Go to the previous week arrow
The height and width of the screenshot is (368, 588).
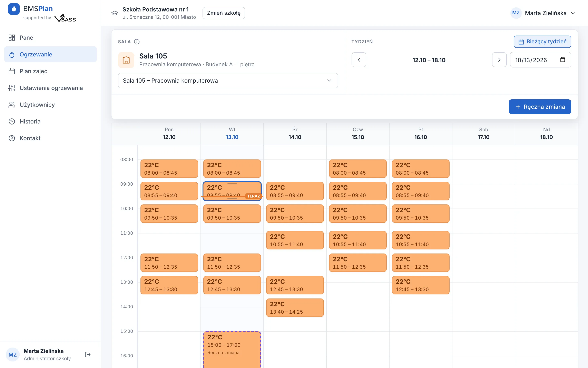pos(359,60)
